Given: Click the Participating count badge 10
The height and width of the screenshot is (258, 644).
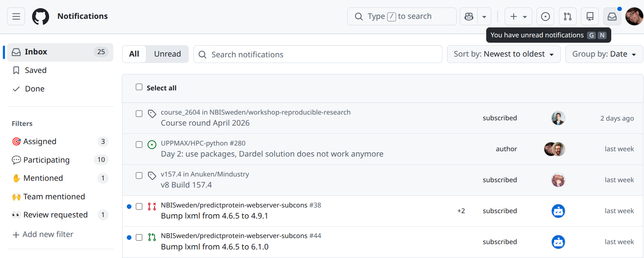Looking at the screenshot, I should pyautogui.click(x=101, y=160).
